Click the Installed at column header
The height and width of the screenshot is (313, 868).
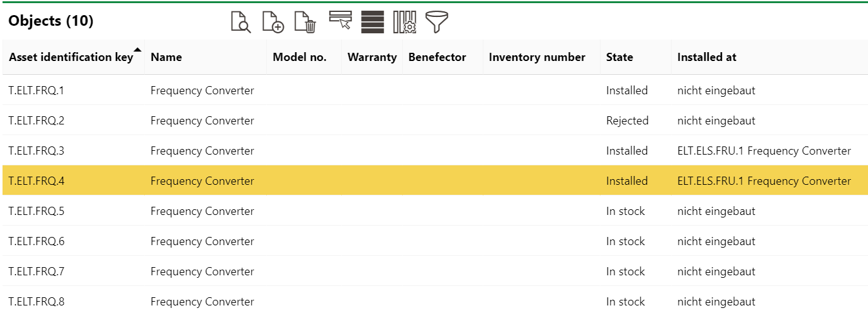pos(706,57)
